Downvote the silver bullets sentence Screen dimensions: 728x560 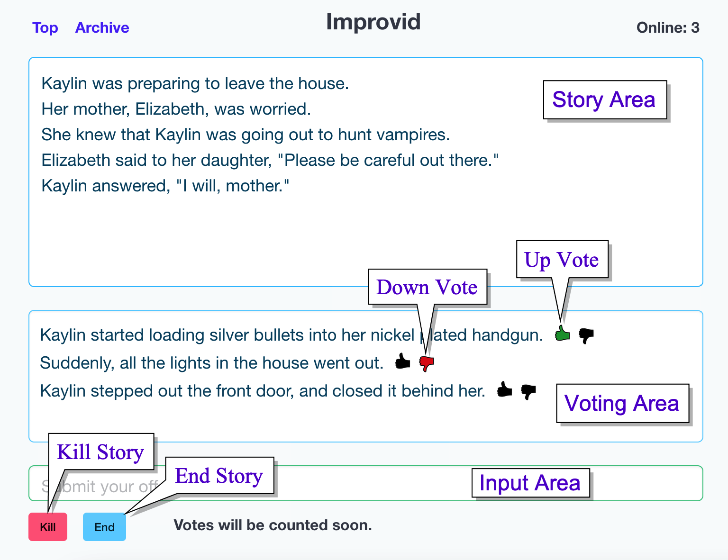pyautogui.click(x=586, y=335)
